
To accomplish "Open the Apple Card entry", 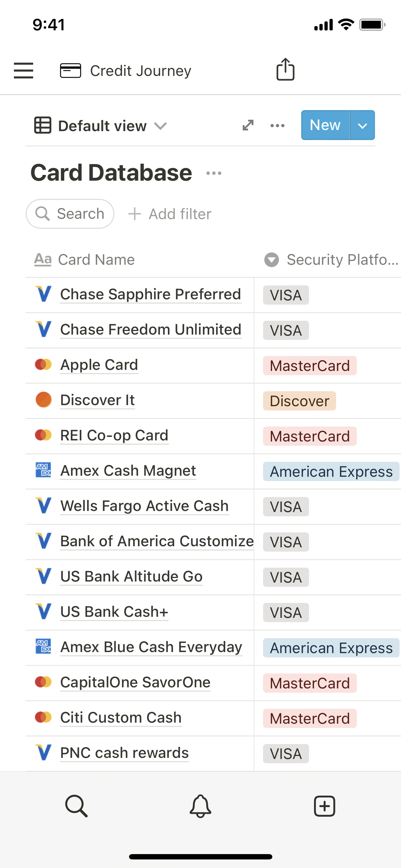I will click(99, 365).
